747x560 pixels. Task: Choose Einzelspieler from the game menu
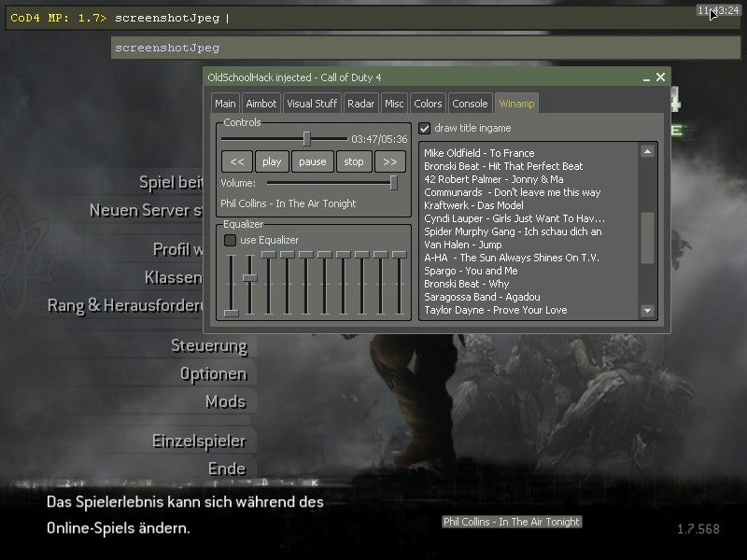pyautogui.click(x=199, y=441)
